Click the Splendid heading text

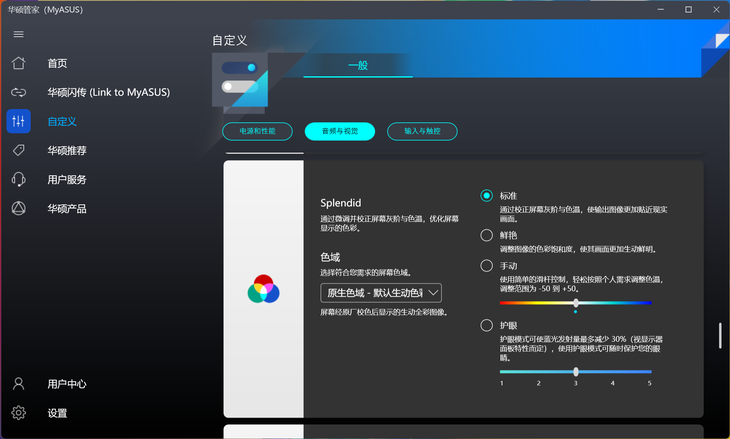[340, 203]
